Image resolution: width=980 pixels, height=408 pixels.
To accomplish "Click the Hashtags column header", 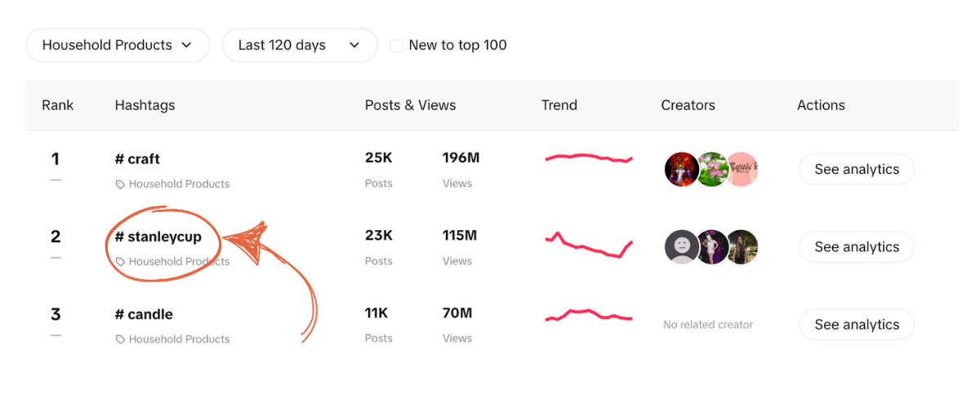I will click(x=145, y=104).
